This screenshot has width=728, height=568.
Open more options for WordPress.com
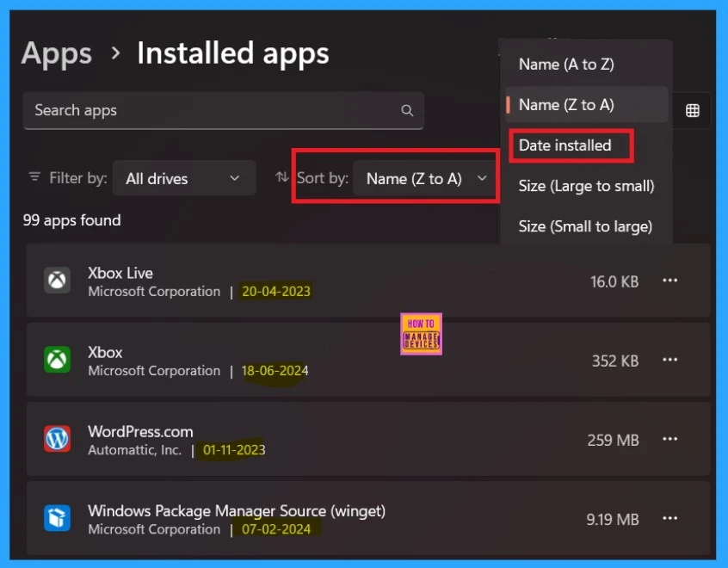[670, 439]
